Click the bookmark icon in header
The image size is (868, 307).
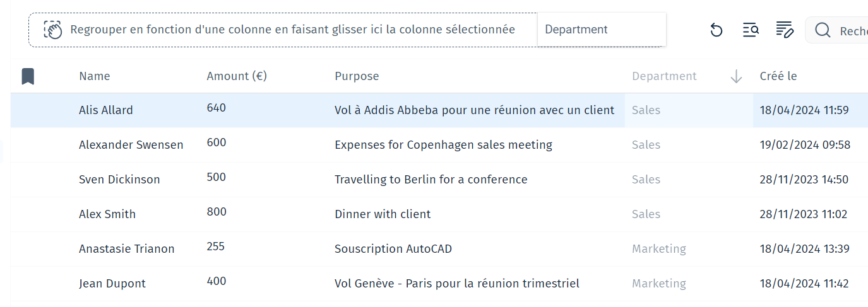[28, 76]
